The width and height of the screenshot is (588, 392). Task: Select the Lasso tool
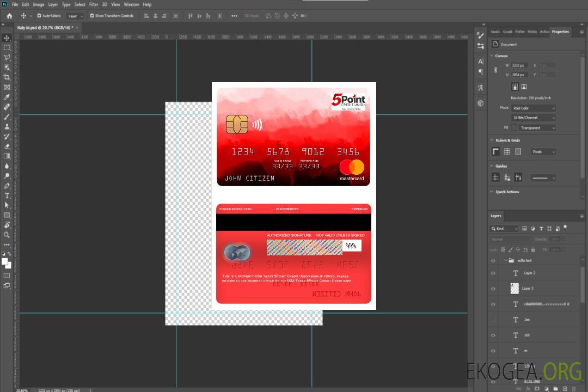click(7, 57)
